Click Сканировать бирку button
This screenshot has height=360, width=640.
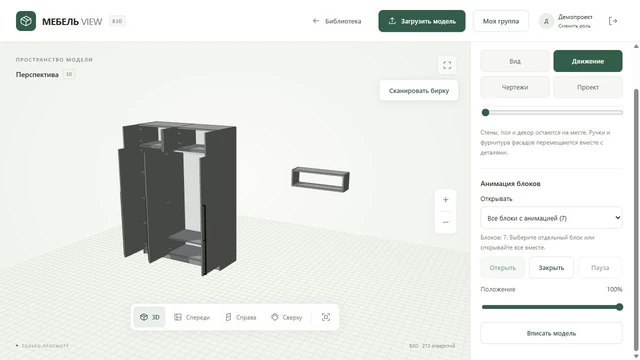[x=419, y=90]
